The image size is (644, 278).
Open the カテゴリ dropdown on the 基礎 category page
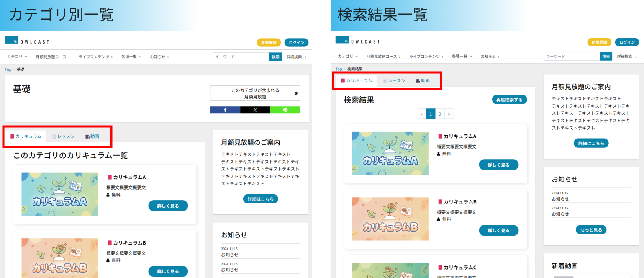[17, 57]
